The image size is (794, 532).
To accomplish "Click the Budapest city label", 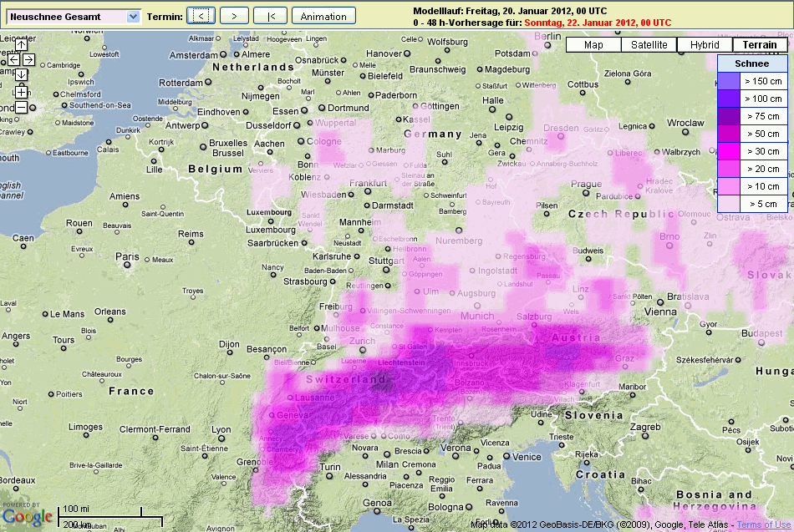I will click(762, 333).
